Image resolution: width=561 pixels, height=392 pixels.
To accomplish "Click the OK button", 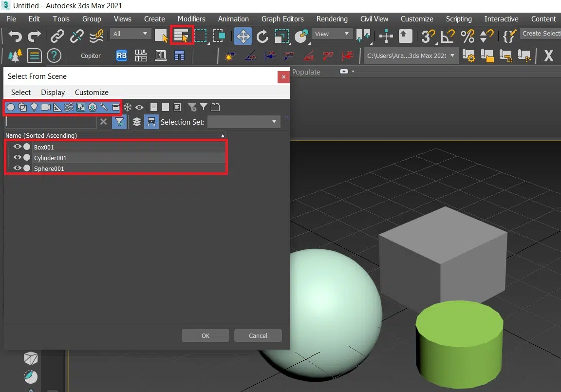I will [205, 336].
